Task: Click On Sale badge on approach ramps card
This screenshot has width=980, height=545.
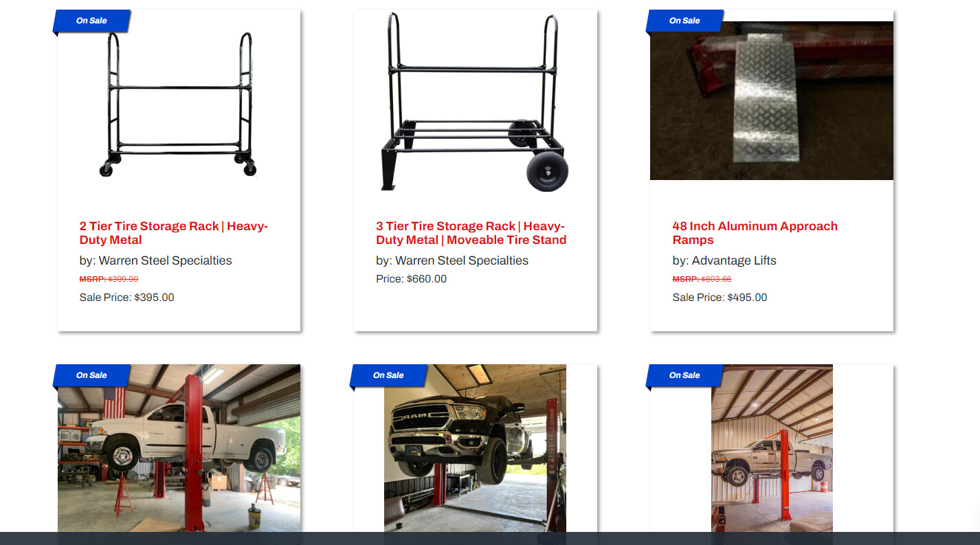Action: (684, 21)
